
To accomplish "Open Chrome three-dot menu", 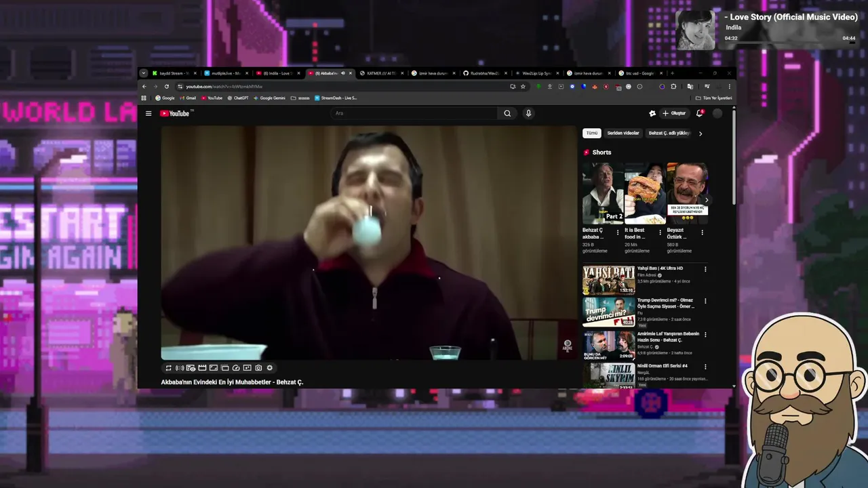I will coord(730,86).
